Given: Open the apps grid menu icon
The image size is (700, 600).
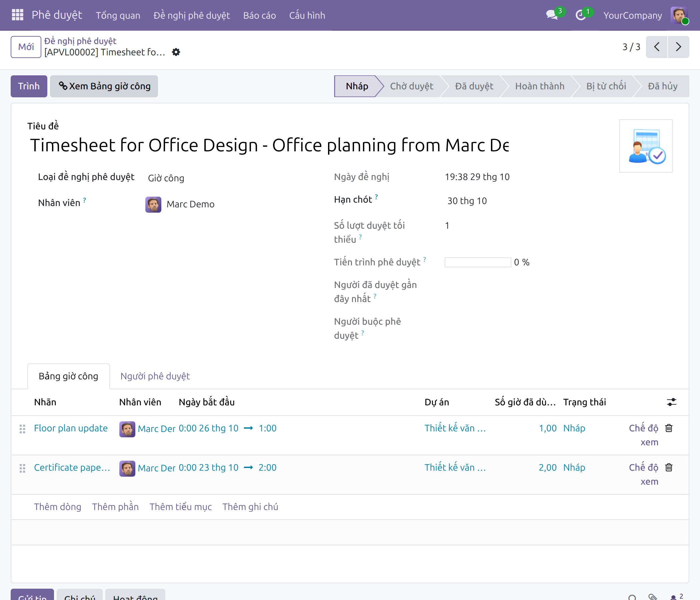Looking at the screenshot, I should 18,15.
